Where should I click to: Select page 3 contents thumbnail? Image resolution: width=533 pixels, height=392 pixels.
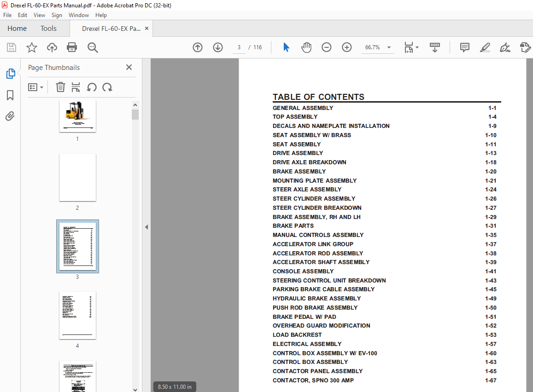tap(77, 246)
